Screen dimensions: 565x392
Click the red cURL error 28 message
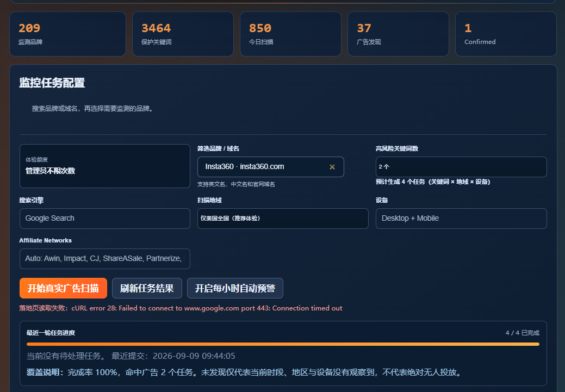[181, 308]
